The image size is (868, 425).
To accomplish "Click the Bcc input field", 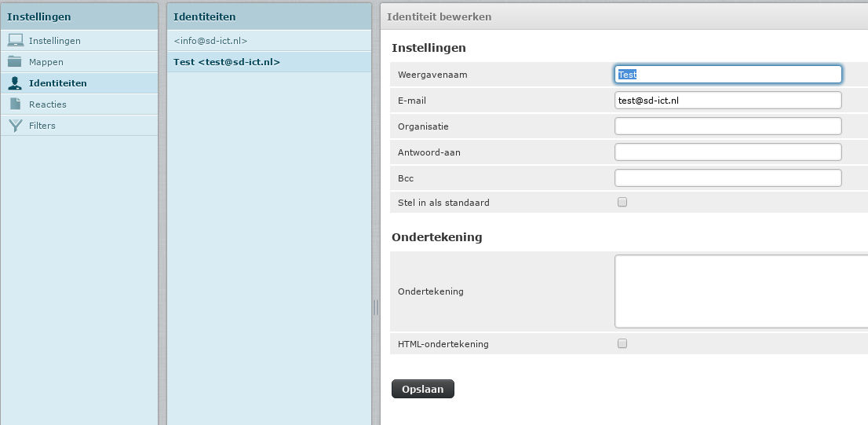I will [728, 178].
